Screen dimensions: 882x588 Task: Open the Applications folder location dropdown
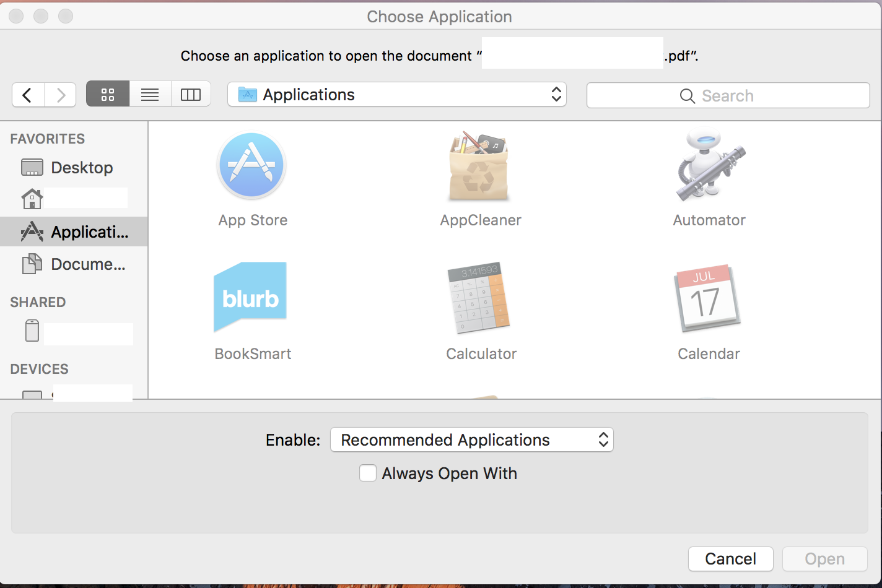click(397, 94)
